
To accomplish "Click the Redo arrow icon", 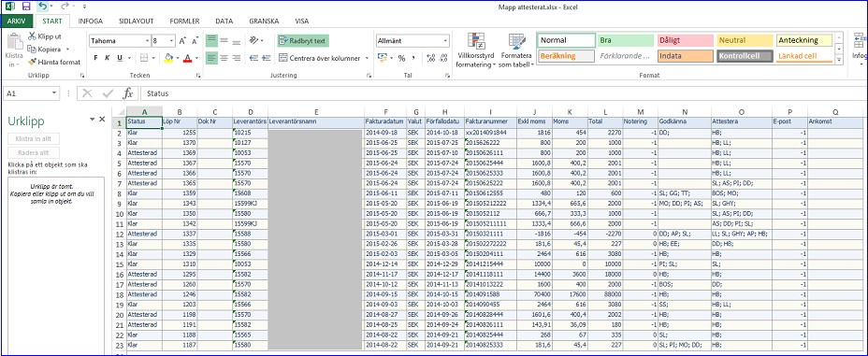I will (65, 7).
